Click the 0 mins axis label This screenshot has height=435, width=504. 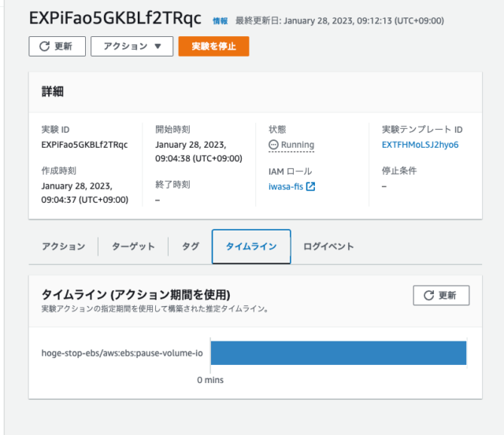pyautogui.click(x=210, y=380)
